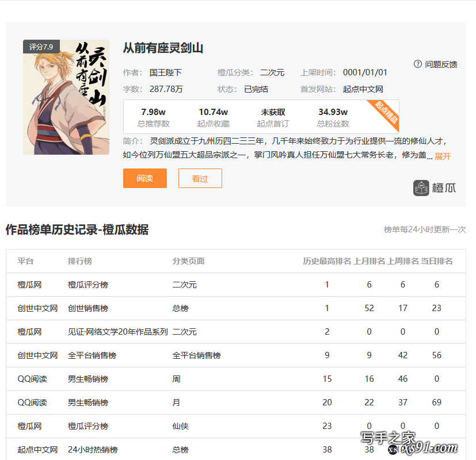
Task: Click 男生畅销榜 in the 月 row
Action: [88, 402]
